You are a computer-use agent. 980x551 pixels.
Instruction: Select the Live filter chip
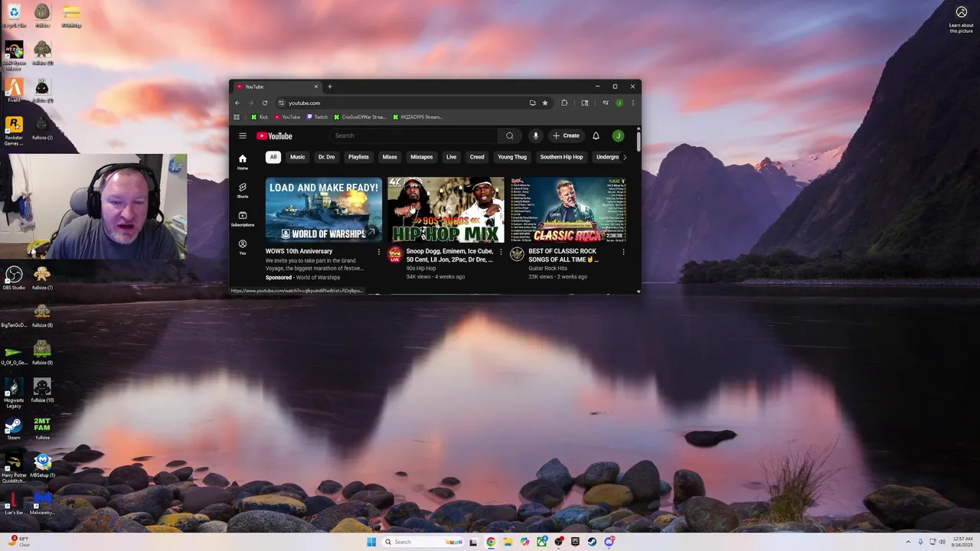[x=451, y=157]
